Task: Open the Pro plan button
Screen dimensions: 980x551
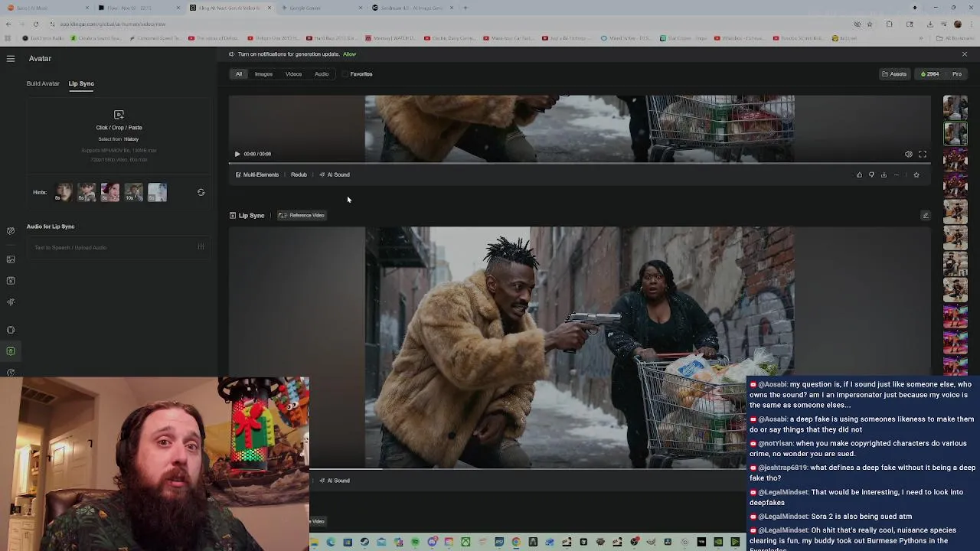Action: 956,74
